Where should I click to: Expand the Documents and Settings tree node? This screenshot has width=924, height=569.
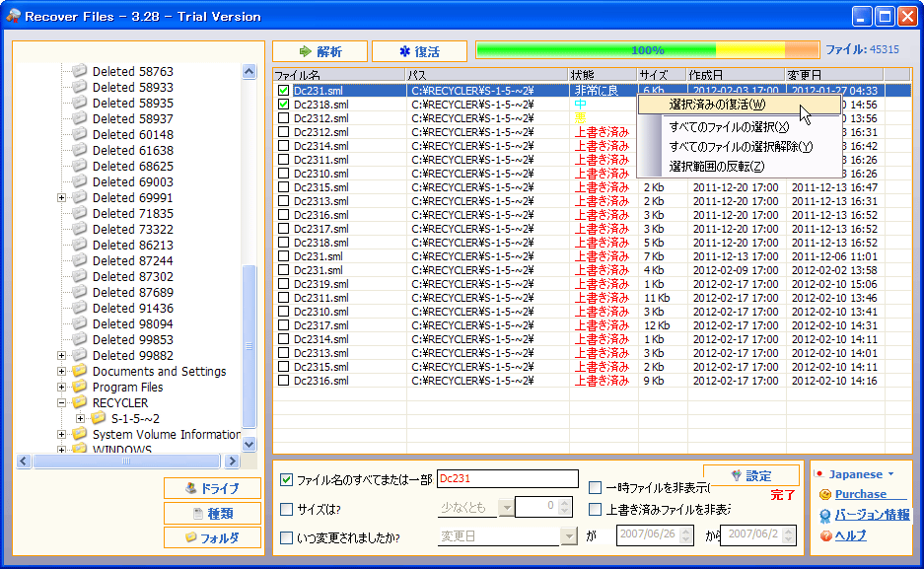tap(62, 372)
